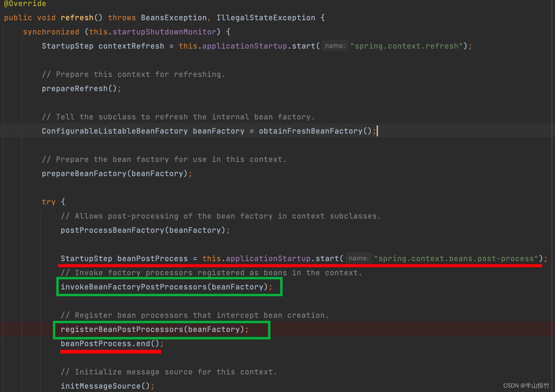This screenshot has width=555, height=392.
Task: Click the @Override annotation
Action: pyautogui.click(x=25, y=3)
